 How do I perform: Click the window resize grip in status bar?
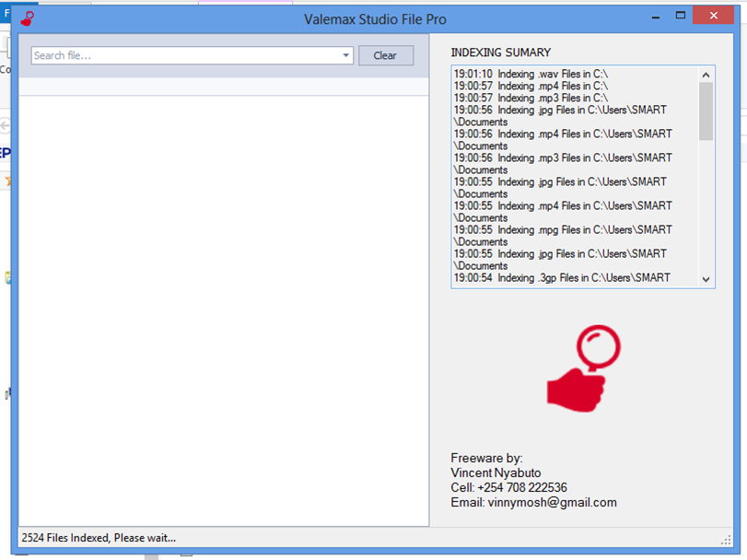point(726,540)
